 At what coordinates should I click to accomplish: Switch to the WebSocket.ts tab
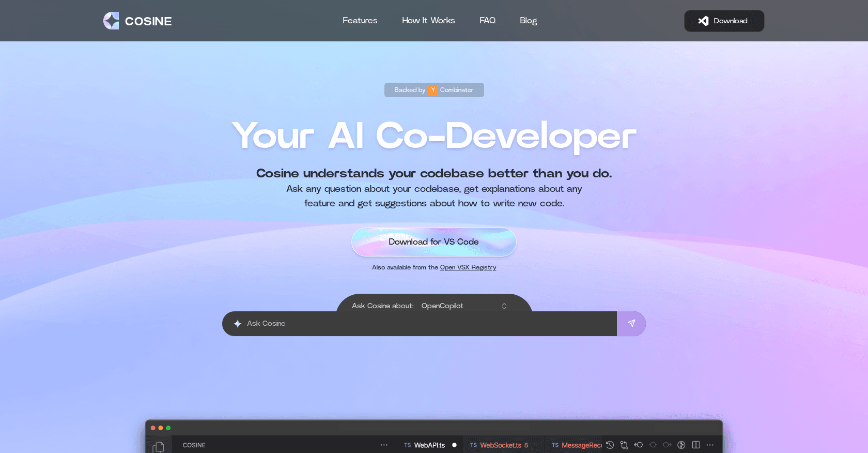point(500,445)
